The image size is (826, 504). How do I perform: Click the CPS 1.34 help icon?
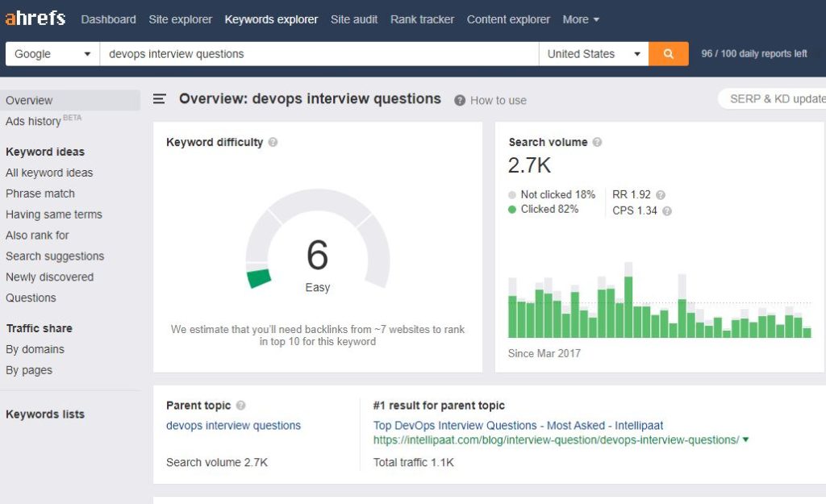[667, 211]
